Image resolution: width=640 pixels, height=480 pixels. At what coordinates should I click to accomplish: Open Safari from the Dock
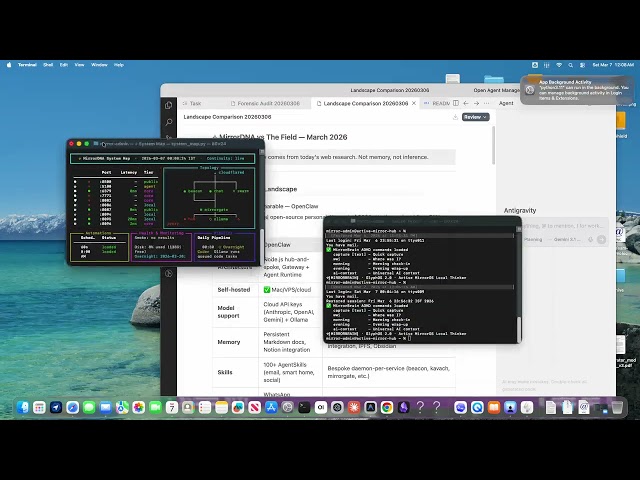73,407
